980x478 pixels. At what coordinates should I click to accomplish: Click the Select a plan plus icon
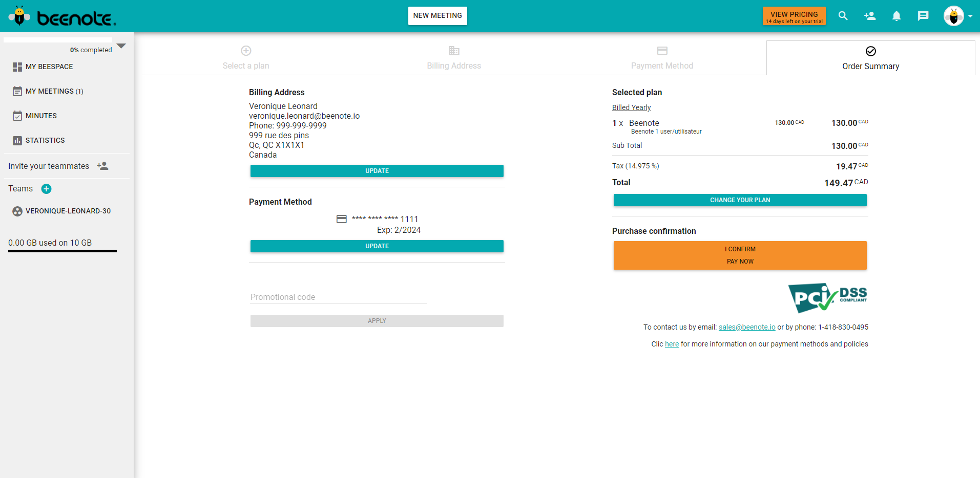[246, 51]
